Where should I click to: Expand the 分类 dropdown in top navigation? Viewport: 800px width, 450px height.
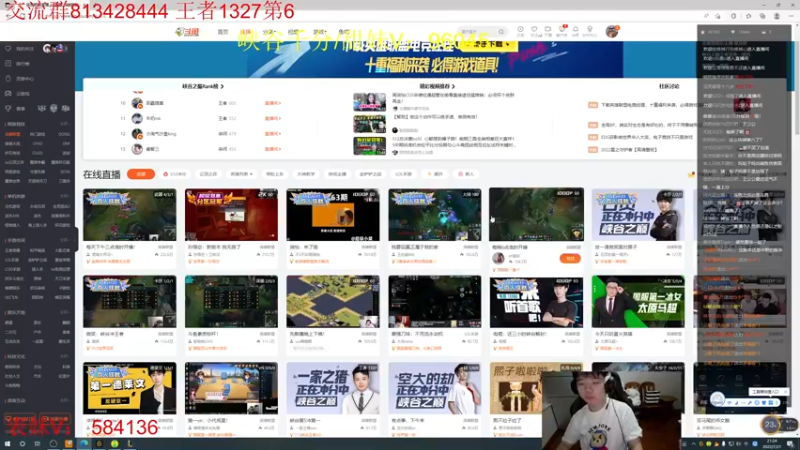point(269,32)
